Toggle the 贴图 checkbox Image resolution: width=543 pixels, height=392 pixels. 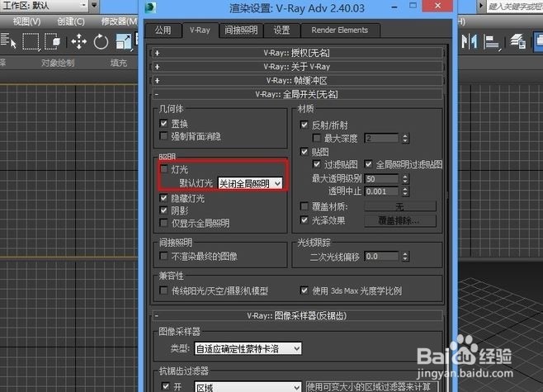pos(304,151)
